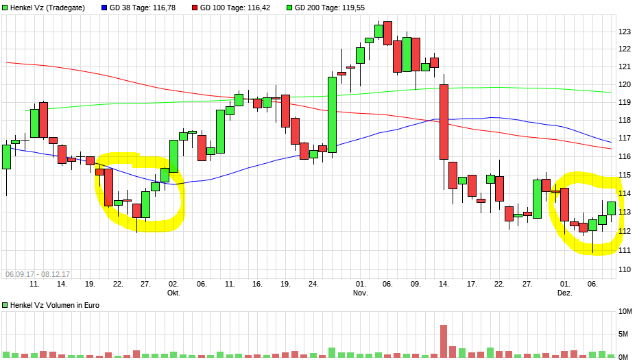Click the price axis label 120
Screen dimensions: 637x364
pyautogui.click(x=625, y=84)
